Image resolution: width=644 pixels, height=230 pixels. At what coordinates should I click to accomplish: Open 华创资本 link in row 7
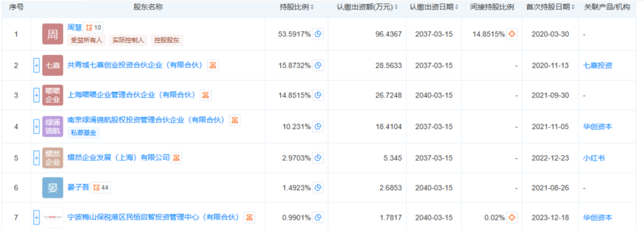[x=597, y=217]
